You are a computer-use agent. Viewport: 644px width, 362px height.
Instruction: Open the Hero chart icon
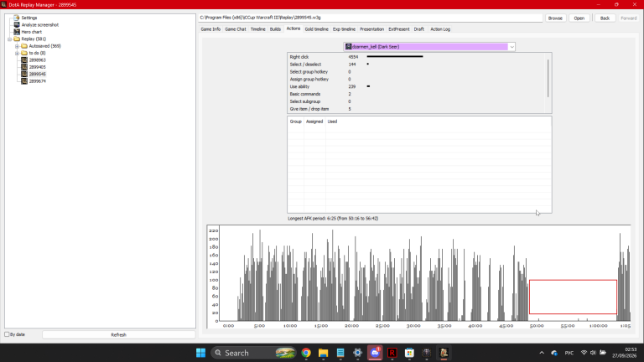point(17,32)
